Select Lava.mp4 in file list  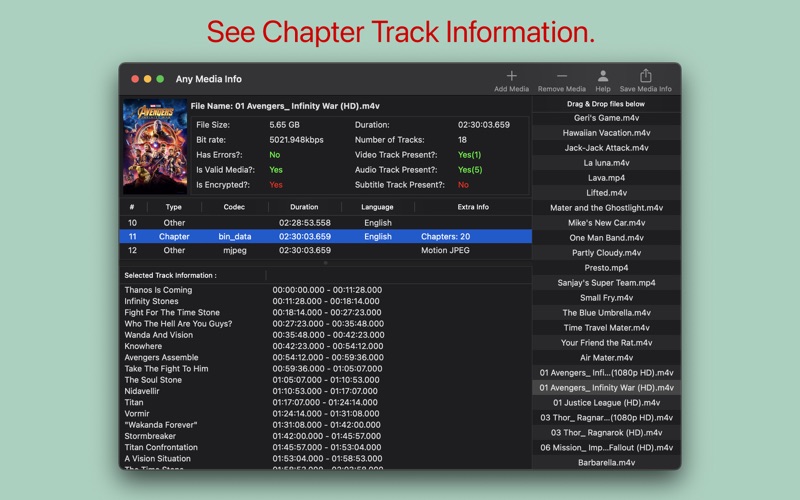(606, 178)
